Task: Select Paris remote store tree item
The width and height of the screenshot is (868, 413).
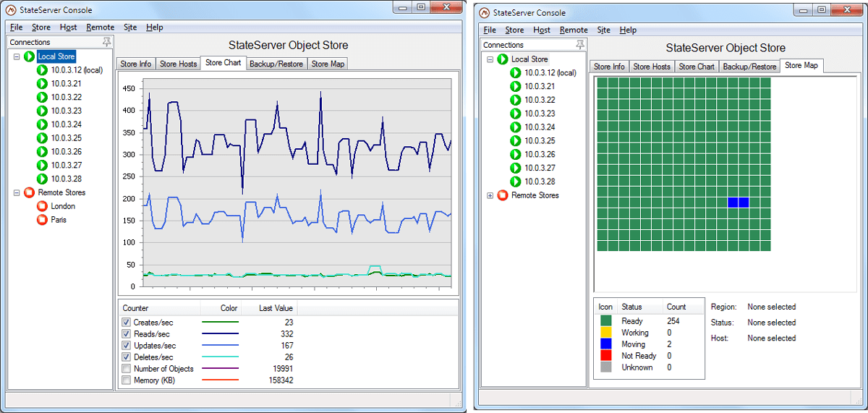Action: [59, 220]
